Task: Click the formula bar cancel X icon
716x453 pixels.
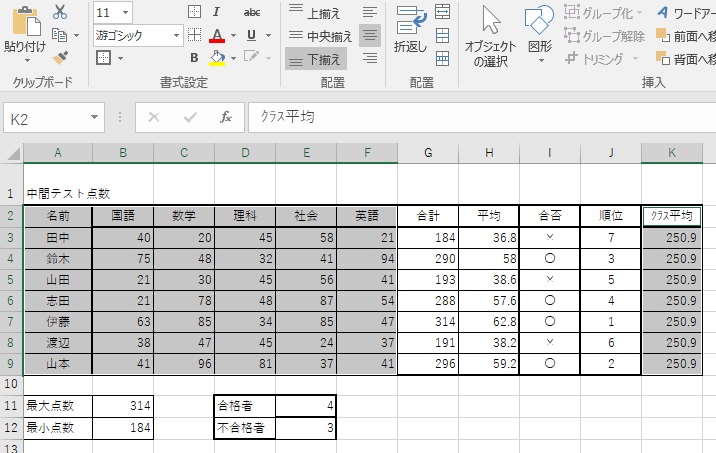Action: [154, 117]
